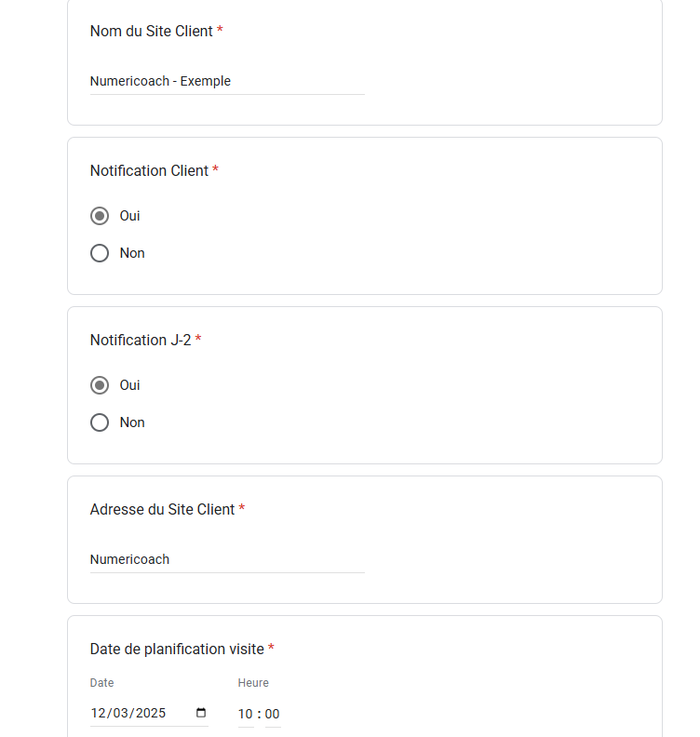Click the Oui text label under Notification Client
The width and height of the screenshot is (700, 737).
coord(129,216)
